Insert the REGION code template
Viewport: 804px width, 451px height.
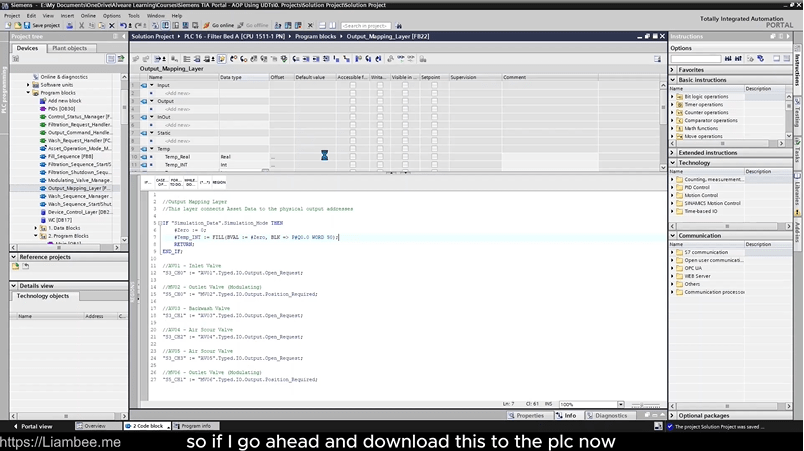[219, 183]
